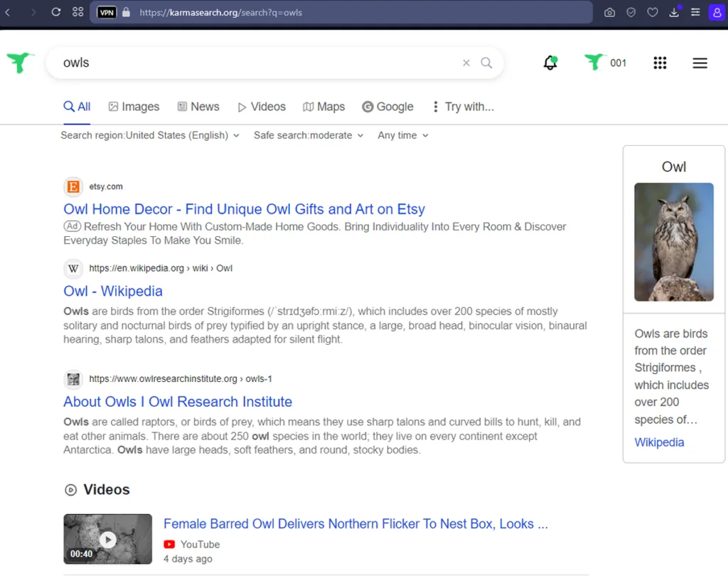This screenshot has height=581, width=728.
Task: Toggle the VPN badge in the address bar
Action: click(107, 13)
